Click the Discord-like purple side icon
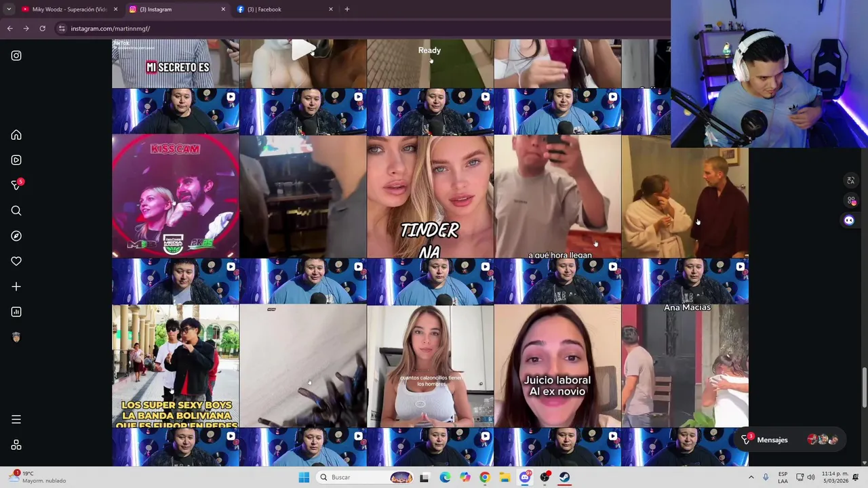The height and width of the screenshot is (488, 868). click(x=849, y=220)
